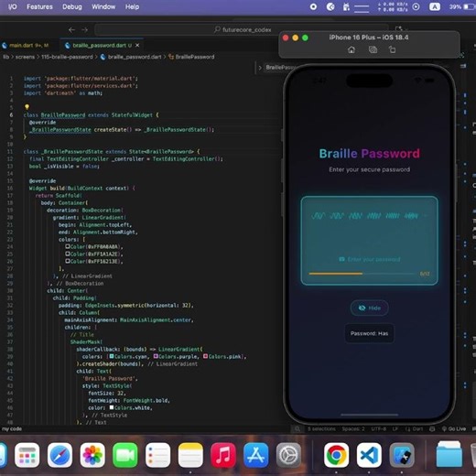476x476 pixels.
Task: Open the input source 'A' menu
Action: [x=435, y=6]
